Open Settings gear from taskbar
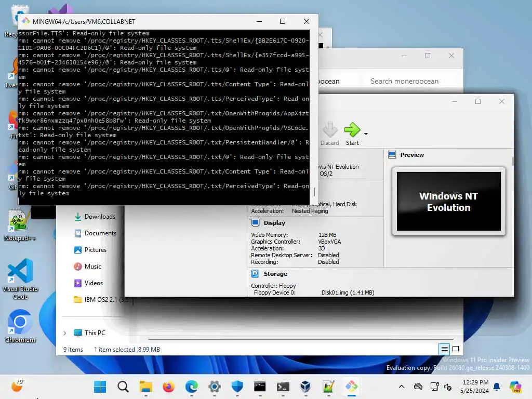The width and height of the screenshot is (532, 399). tap(215, 387)
